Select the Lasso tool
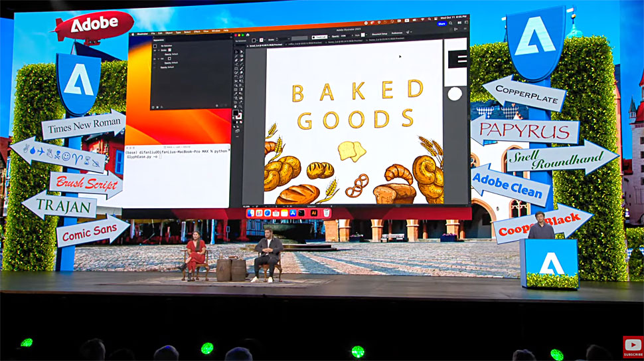 [x=242, y=56]
